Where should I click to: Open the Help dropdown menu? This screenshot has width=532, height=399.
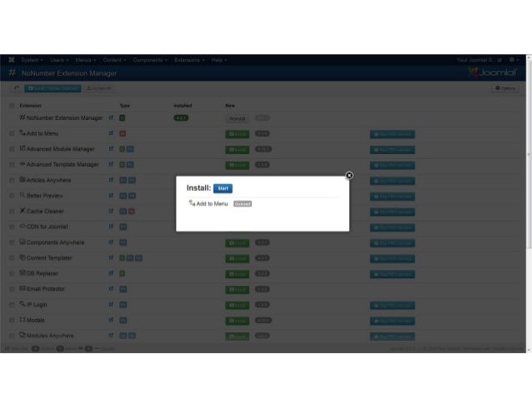(x=218, y=60)
